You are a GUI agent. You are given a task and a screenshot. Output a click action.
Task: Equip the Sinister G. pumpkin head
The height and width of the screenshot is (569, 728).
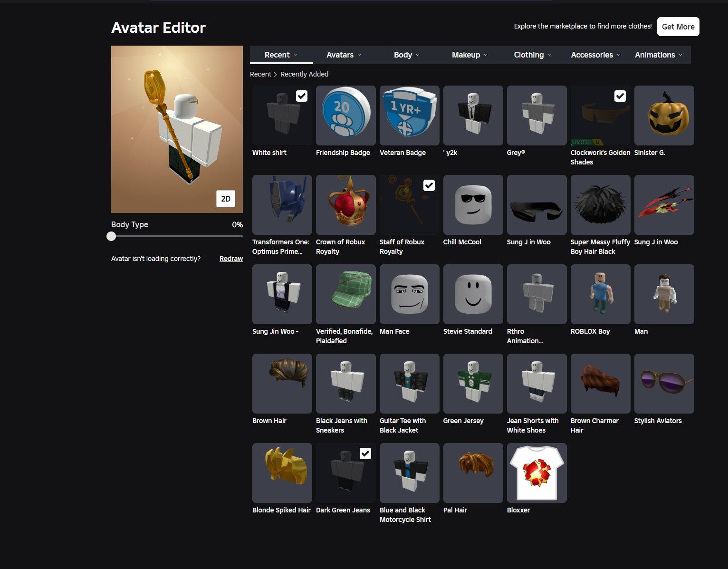coord(664,116)
